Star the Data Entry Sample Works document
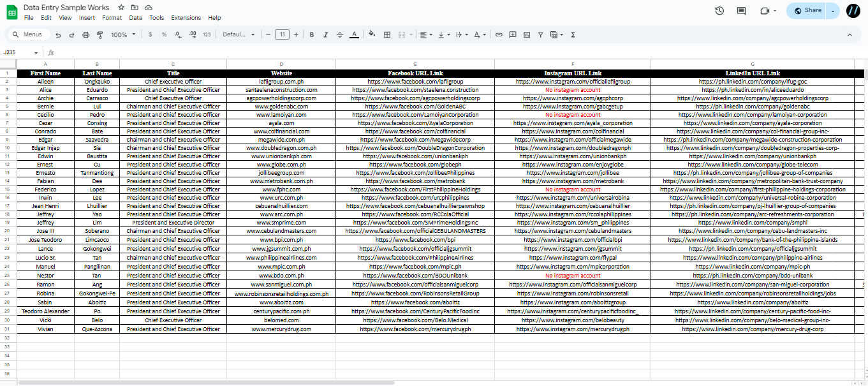Viewport: 868px width, 386px height. [121, 7]
